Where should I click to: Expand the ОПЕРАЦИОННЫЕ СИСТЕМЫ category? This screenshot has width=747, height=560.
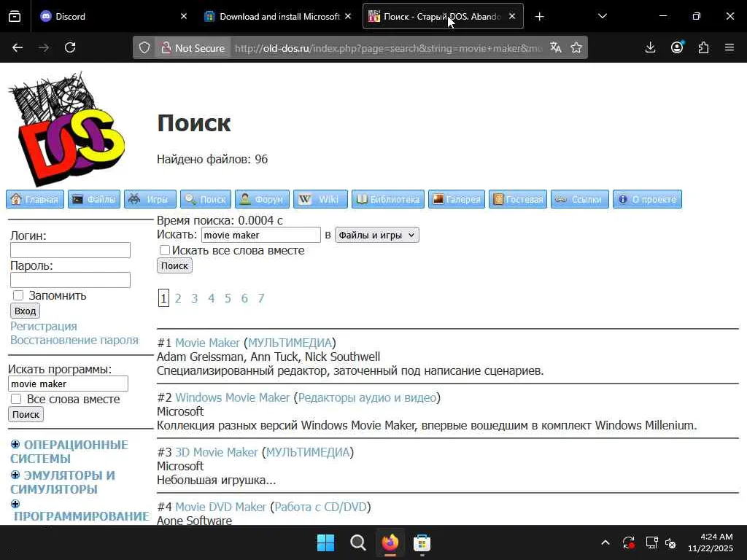15,444
